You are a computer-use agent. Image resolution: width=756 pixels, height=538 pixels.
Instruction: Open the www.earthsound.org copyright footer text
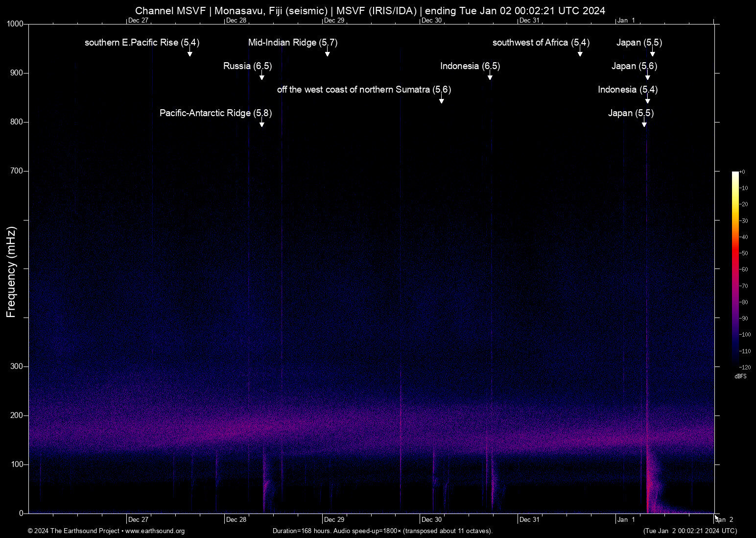pos(106,531)
